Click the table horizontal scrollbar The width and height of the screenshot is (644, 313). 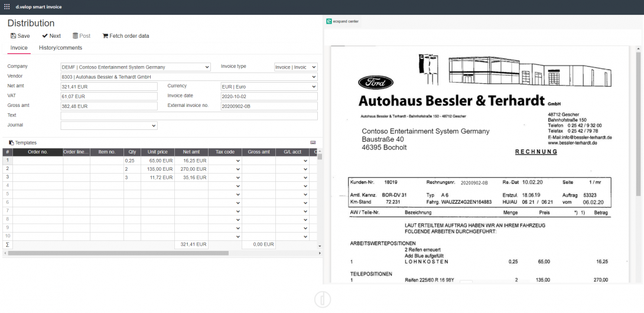(x=118, y=253)
